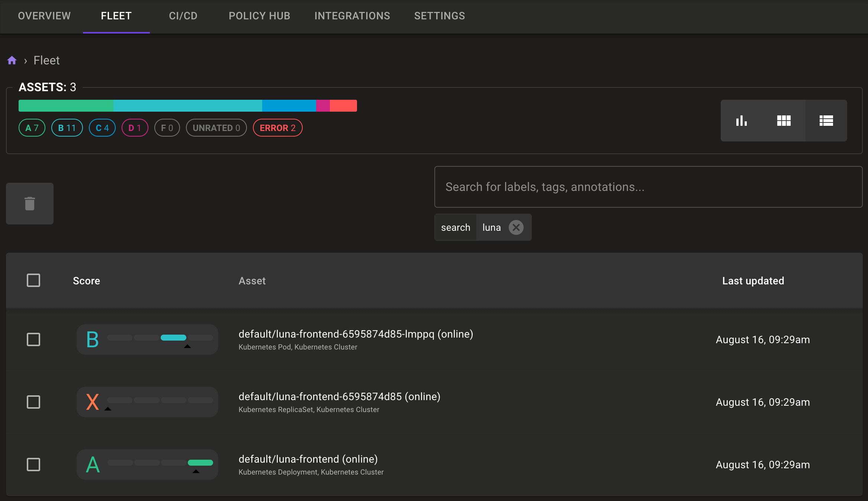The height and width of the screenshot is (501, 868).
Task: Select the default/luna-frontend deployment checkbox
Action: coord(33,465)
